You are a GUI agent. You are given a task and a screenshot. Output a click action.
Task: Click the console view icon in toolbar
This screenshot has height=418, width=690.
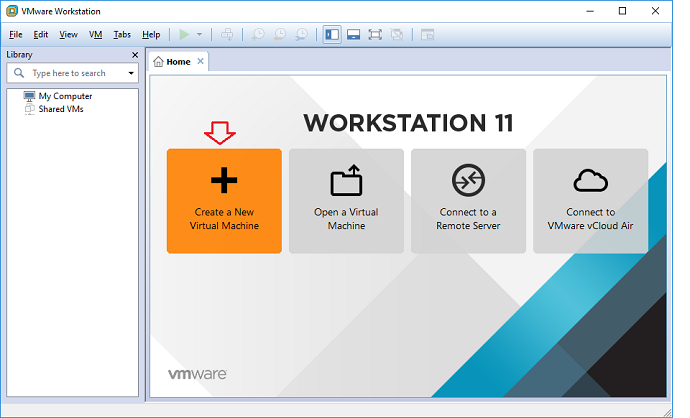click(427, 34)
